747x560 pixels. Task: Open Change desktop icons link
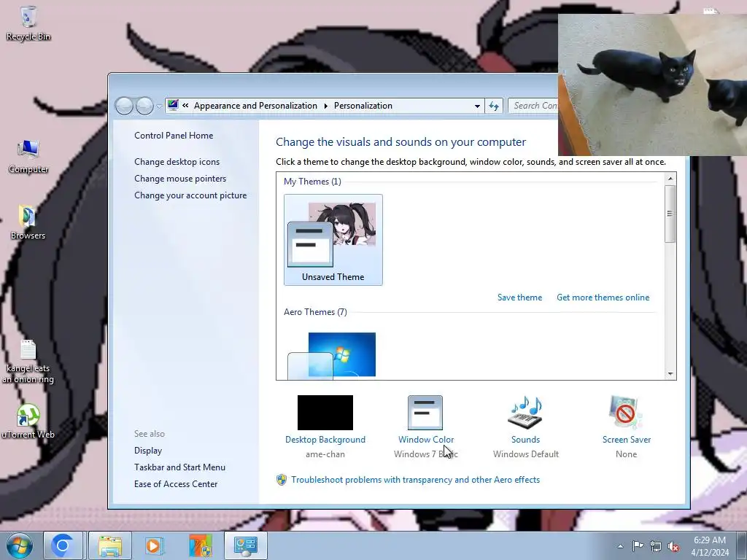[177, 162]
